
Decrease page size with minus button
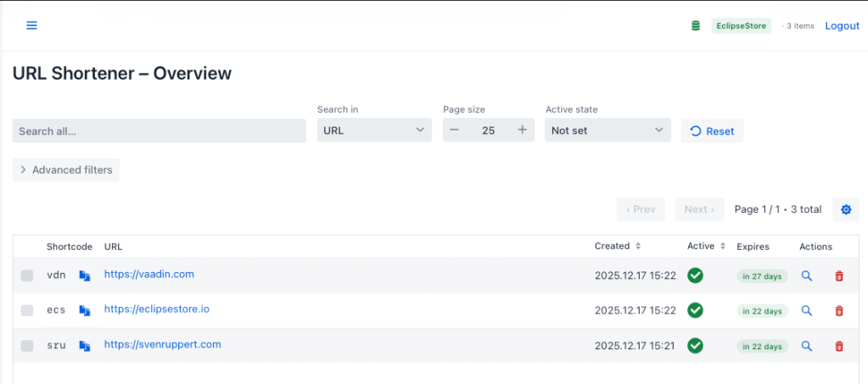pos(454,131)
